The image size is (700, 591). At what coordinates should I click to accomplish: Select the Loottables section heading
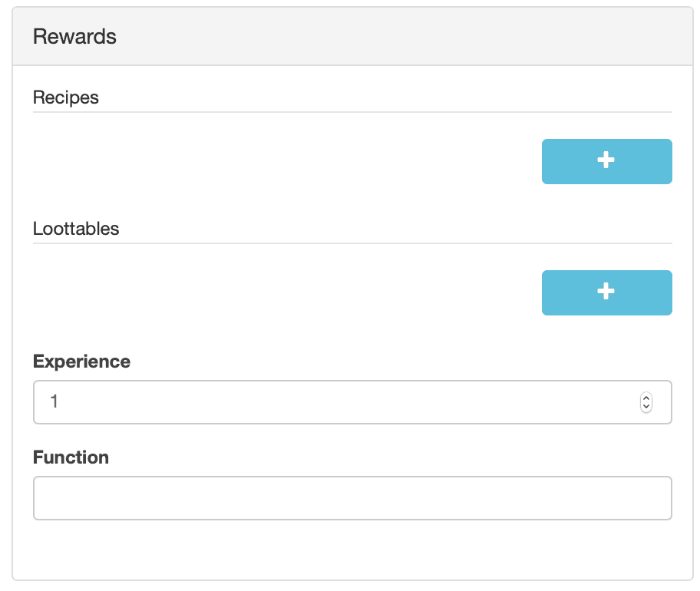pos(76,229)
